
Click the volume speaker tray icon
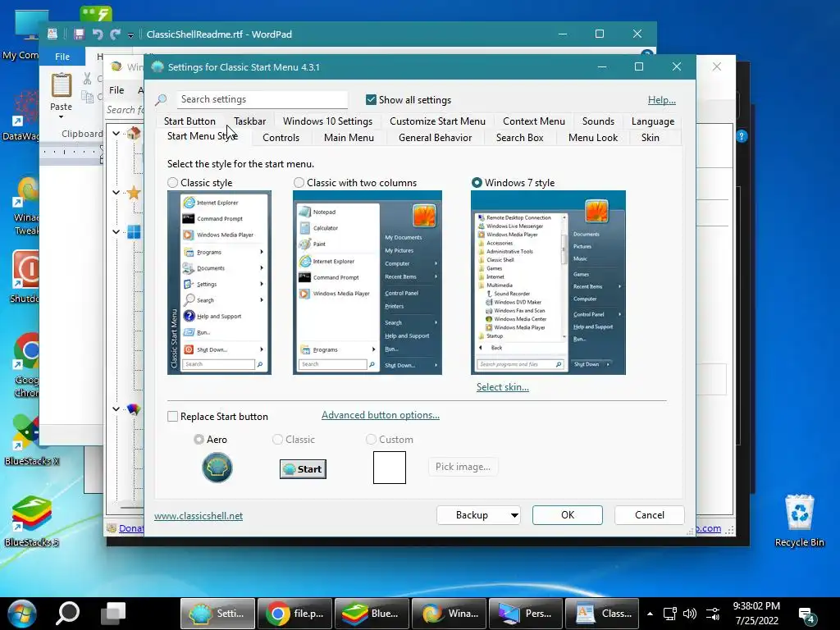(689, 614)
